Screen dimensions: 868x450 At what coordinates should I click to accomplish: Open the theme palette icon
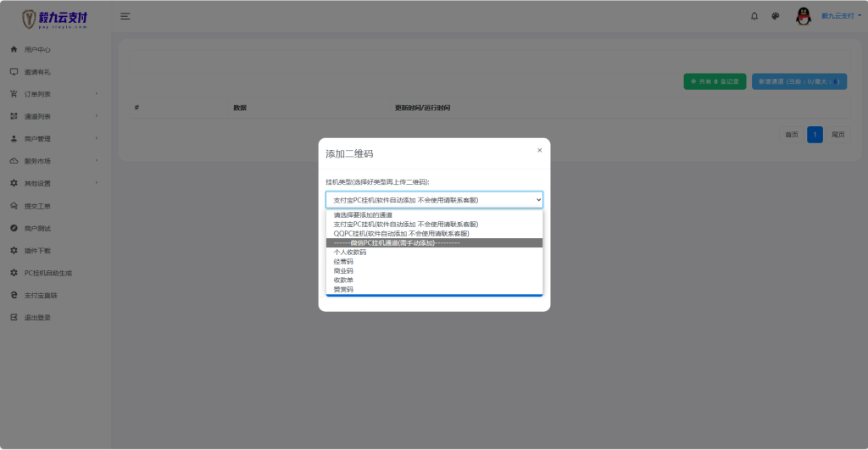point(775,16)
